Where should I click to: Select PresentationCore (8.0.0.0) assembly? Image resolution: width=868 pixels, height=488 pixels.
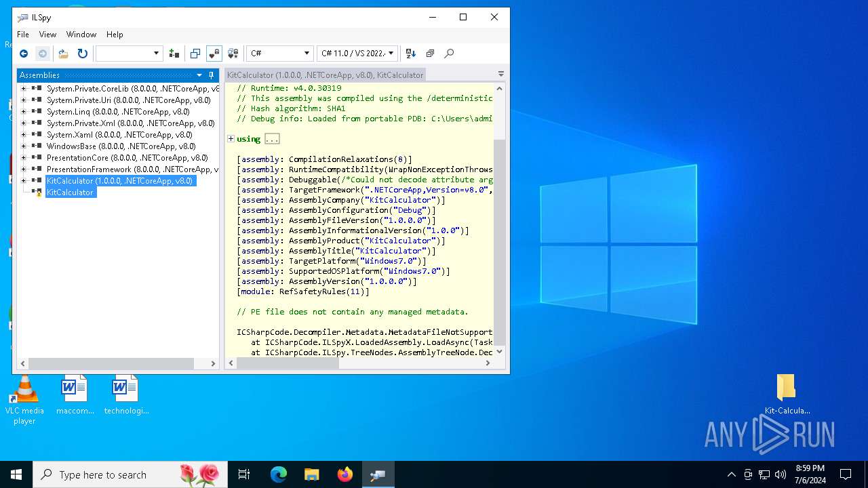click(127, 158)
